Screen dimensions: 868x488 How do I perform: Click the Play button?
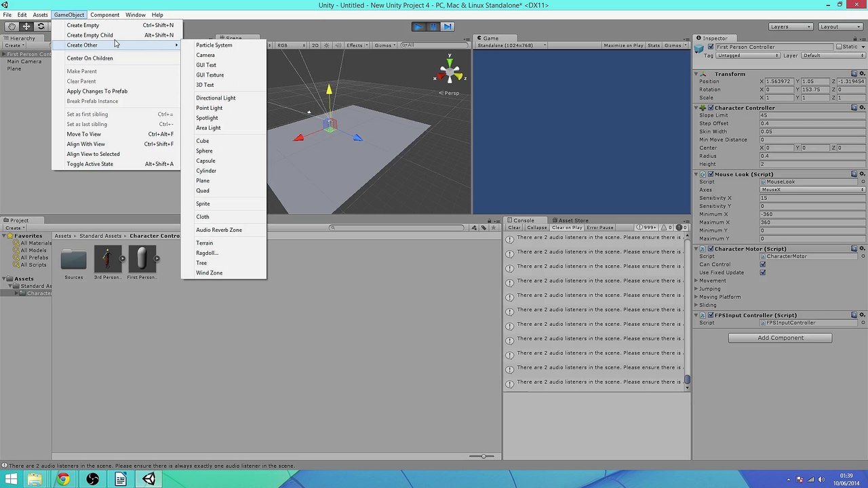[x=418, y=26]
